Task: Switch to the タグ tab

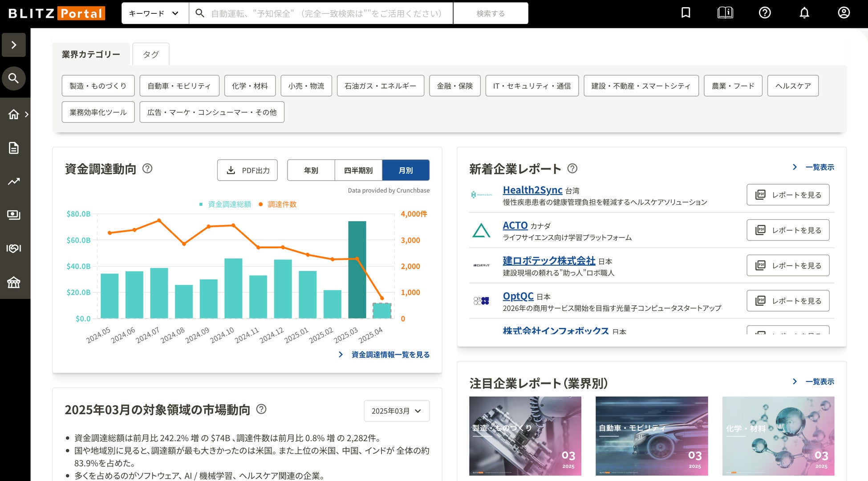Action: [x=150, y=54]
